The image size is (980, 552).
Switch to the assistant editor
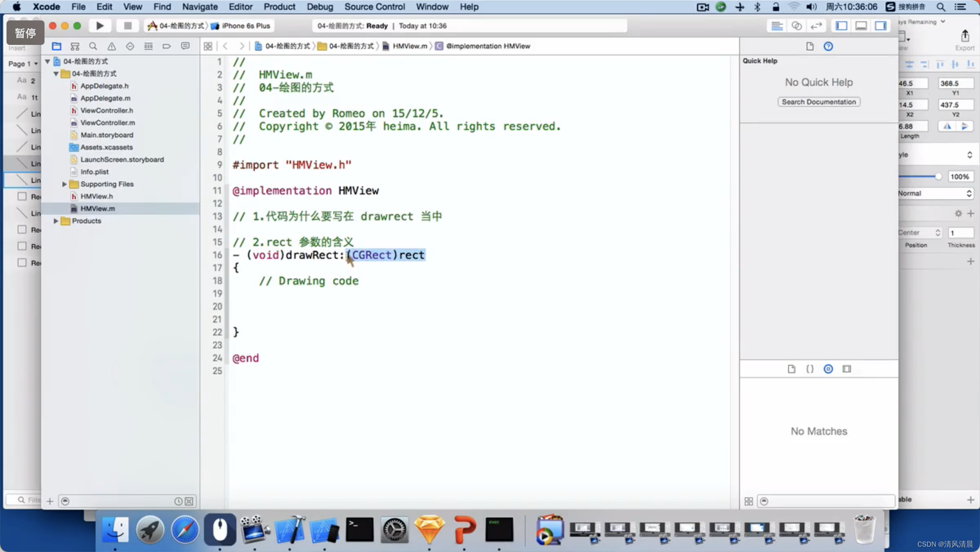[796, 26]
